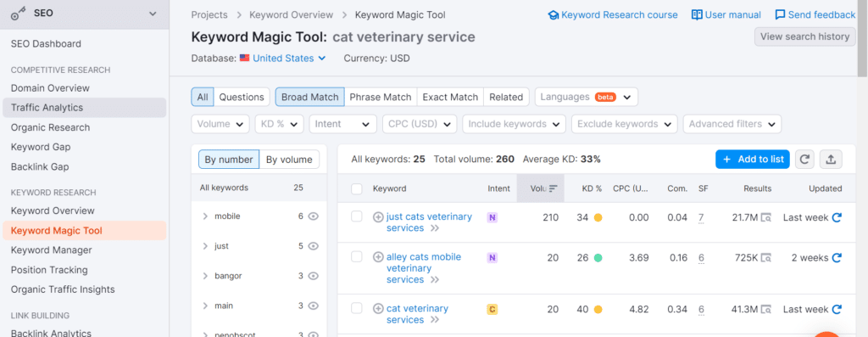Click the double arrow after alley cats mobile veterinary services
This screenshot has height=337, width=868.
(435, 280)
